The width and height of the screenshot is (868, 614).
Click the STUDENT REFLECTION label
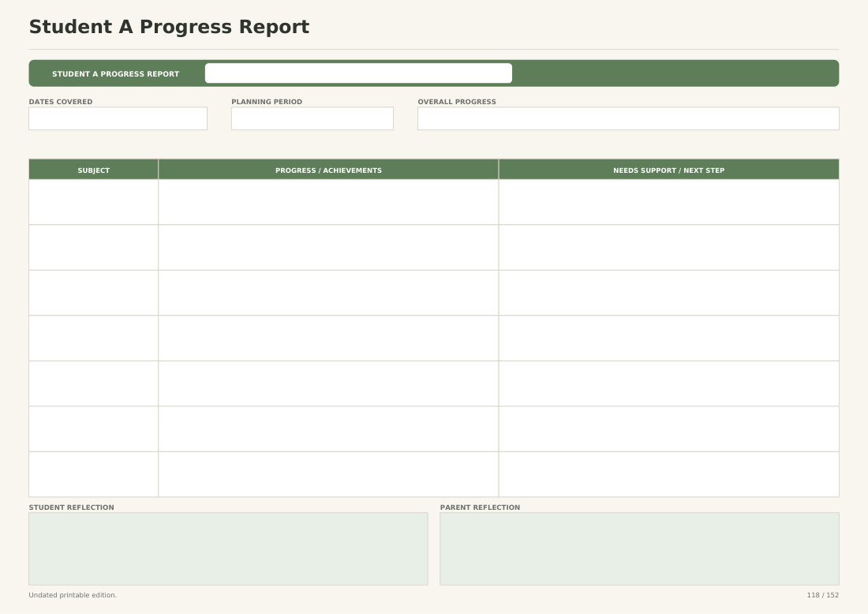71,507
